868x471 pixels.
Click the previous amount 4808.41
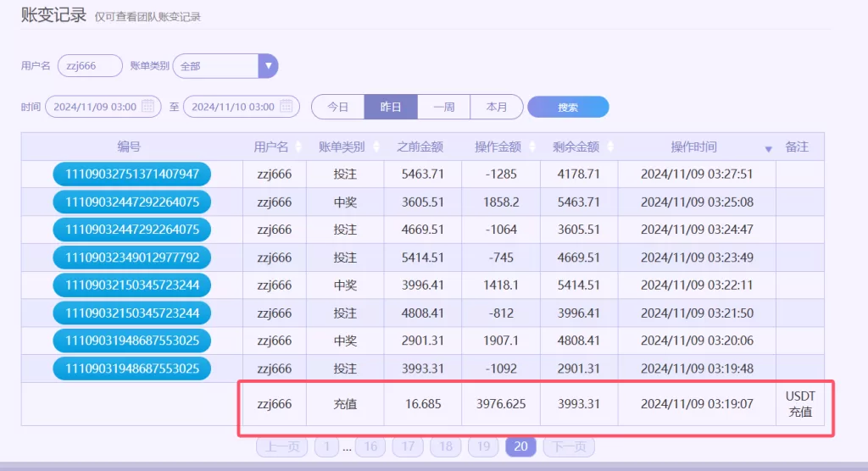click(x=423, y=313)
